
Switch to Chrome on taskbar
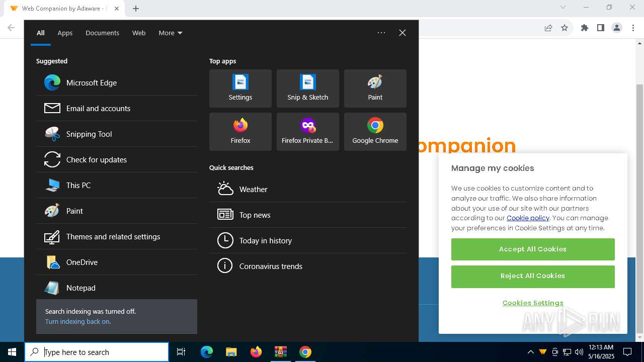(305, 352)
